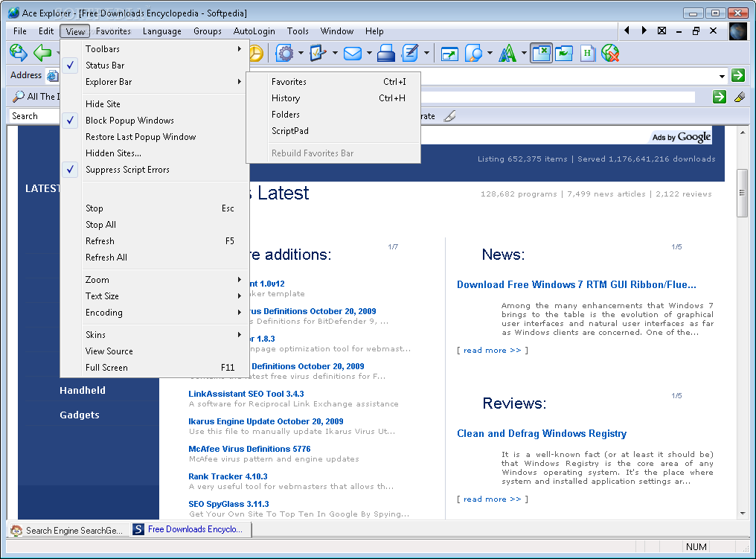Image resolution: width=756 pixels, height=559 pixels.
Task: Open the Favorites menu in menu bar
Action: tap(113, 31)
